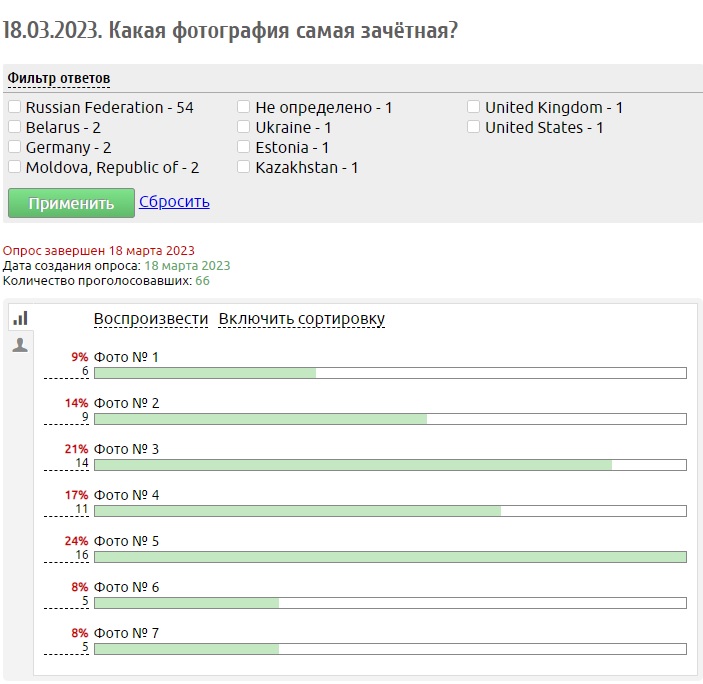This screenshot has height=684, width=703.
Task: Tick the Belarus filter checkbox
Action: pos(15,127)
